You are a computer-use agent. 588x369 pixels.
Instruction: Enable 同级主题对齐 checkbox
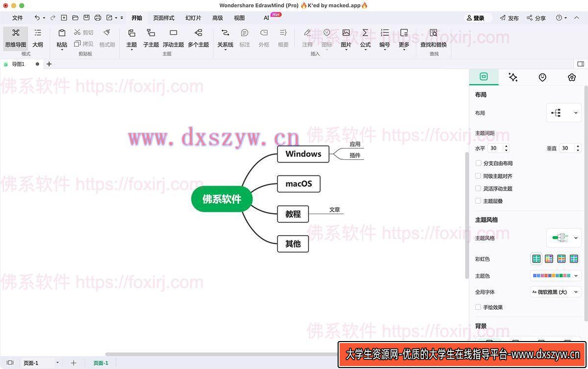478,176
